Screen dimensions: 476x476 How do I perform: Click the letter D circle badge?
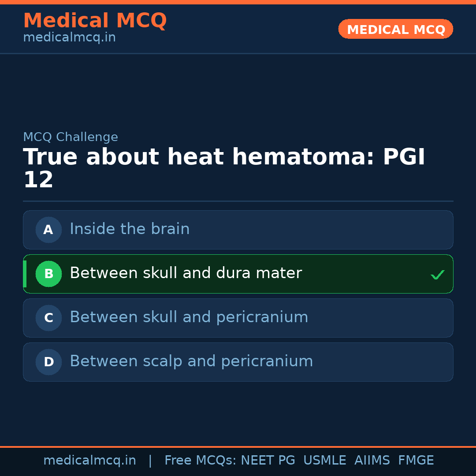pos(48,362)
